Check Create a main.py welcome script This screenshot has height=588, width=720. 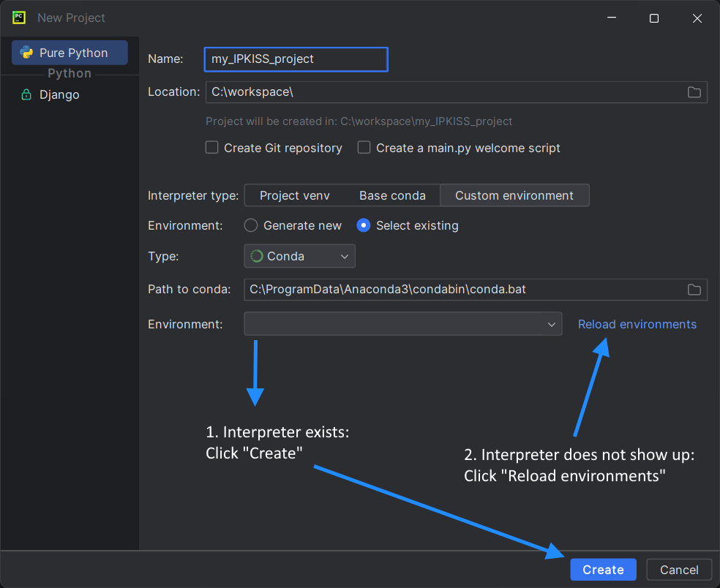pos(364,148)
